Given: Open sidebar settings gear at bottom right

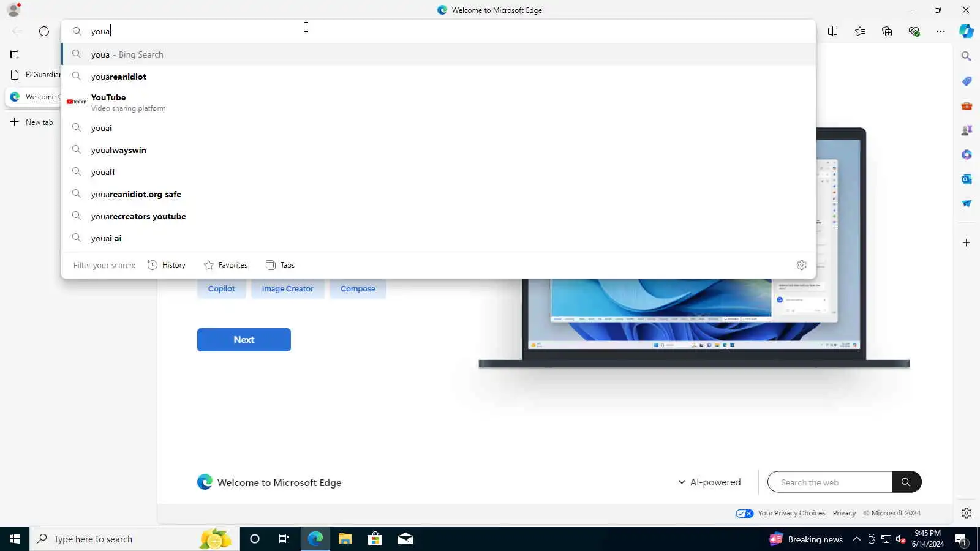Looking at the screenshot, I should pos(967,513).
